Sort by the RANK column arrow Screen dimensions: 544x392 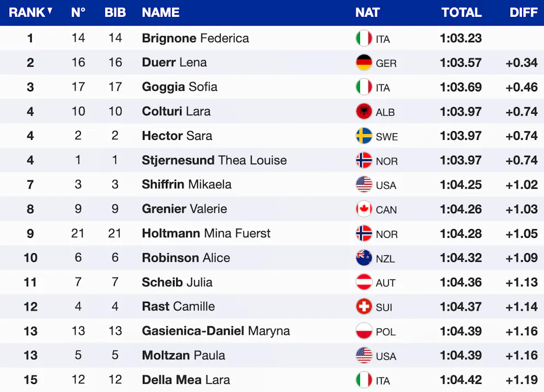pos(50,11)
